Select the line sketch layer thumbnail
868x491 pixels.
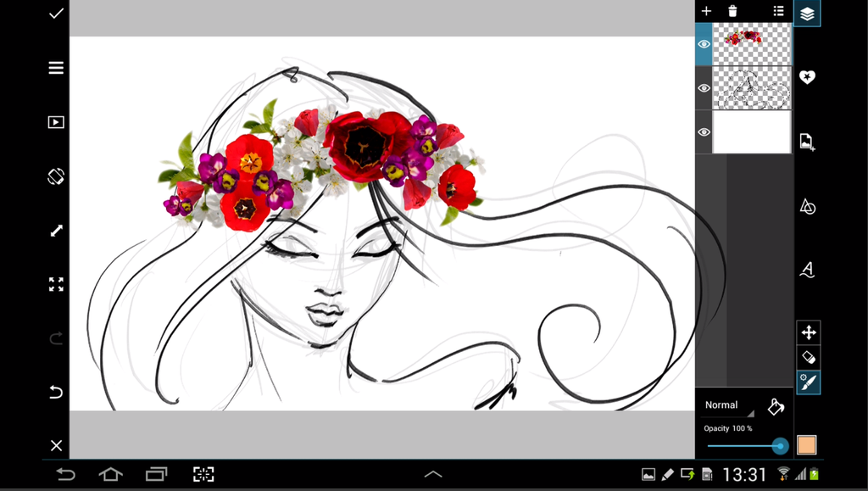click(752, 88)
